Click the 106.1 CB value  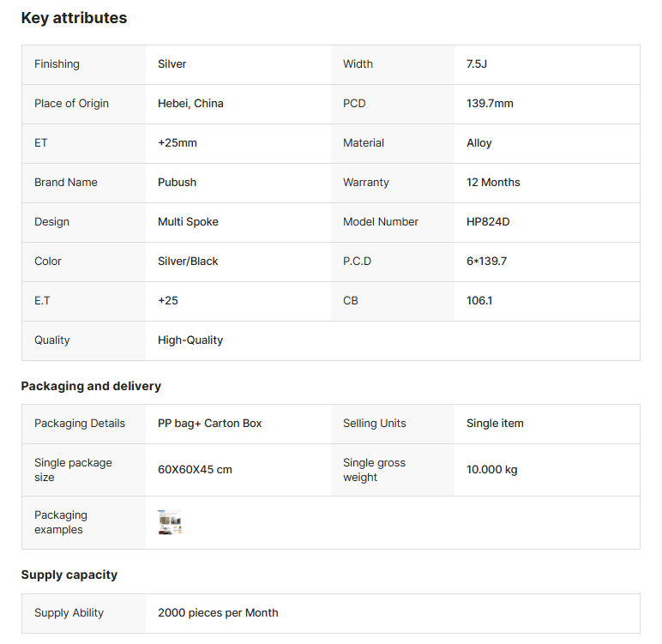[x=479, y=301]
